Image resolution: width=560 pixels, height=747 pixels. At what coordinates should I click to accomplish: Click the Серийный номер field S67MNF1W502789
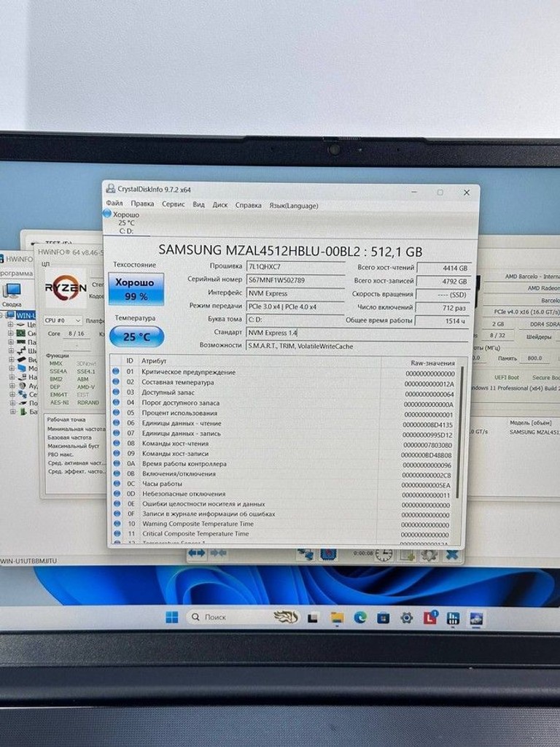295,280
